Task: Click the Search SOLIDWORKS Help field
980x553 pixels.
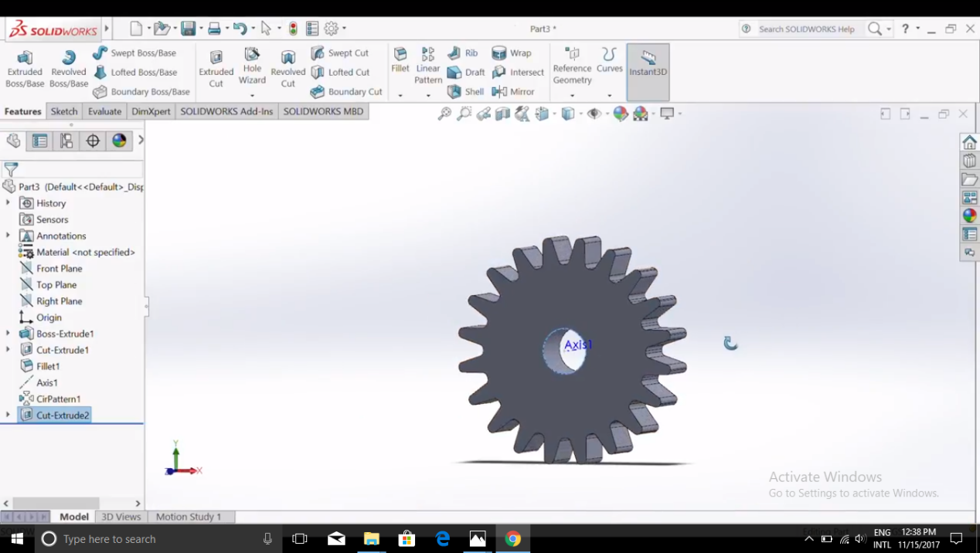Action: point(805,29)
